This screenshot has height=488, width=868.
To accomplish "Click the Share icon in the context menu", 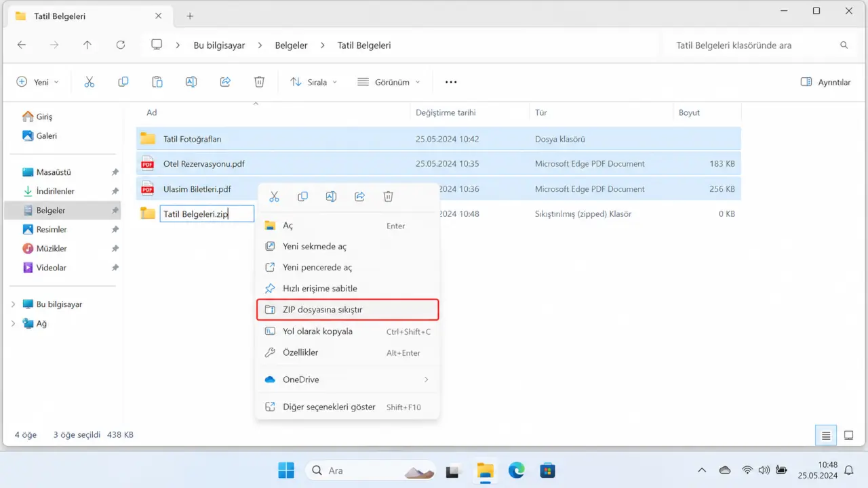I will (x=359, y=197).
